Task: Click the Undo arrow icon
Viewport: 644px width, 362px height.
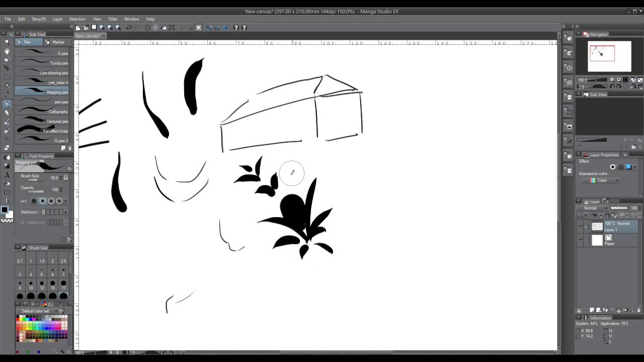Action: pyautogui.click(x=129, y=28)
